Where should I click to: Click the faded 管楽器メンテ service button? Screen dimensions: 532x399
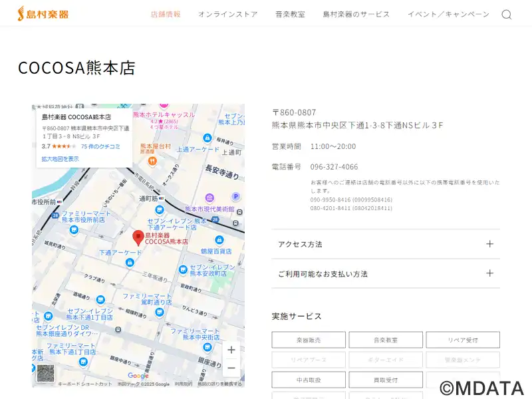point(463,360)
